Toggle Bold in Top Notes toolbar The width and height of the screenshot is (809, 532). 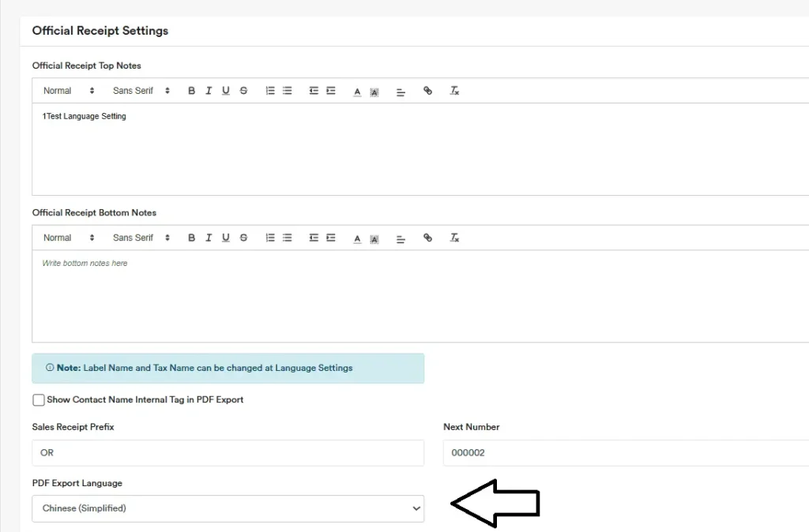pyautogui.click(x=191, y=91)
